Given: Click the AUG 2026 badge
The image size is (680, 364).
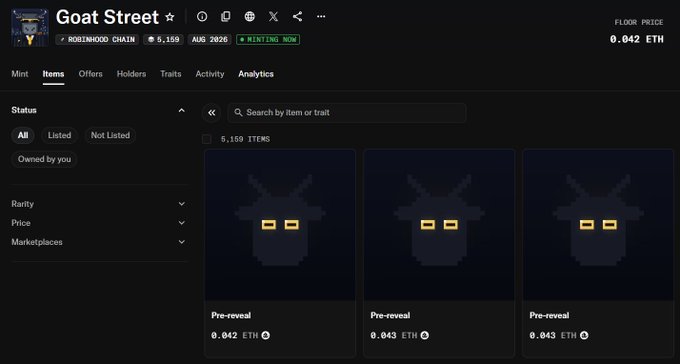Looking at the screenshot, I should tap(209, 39).
